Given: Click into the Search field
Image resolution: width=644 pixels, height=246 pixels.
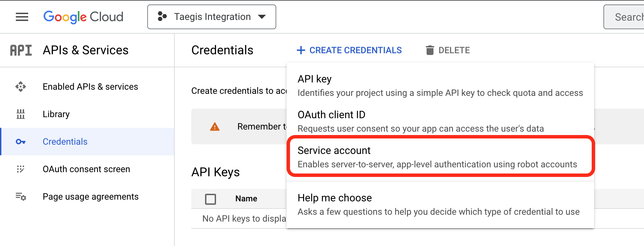Looking at the screenshot, I should 624,17.
